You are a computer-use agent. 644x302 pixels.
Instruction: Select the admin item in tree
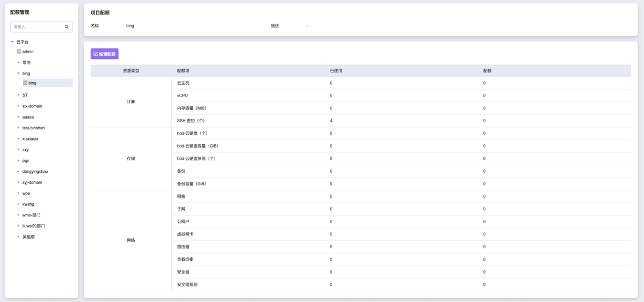(x=28, y=52)
